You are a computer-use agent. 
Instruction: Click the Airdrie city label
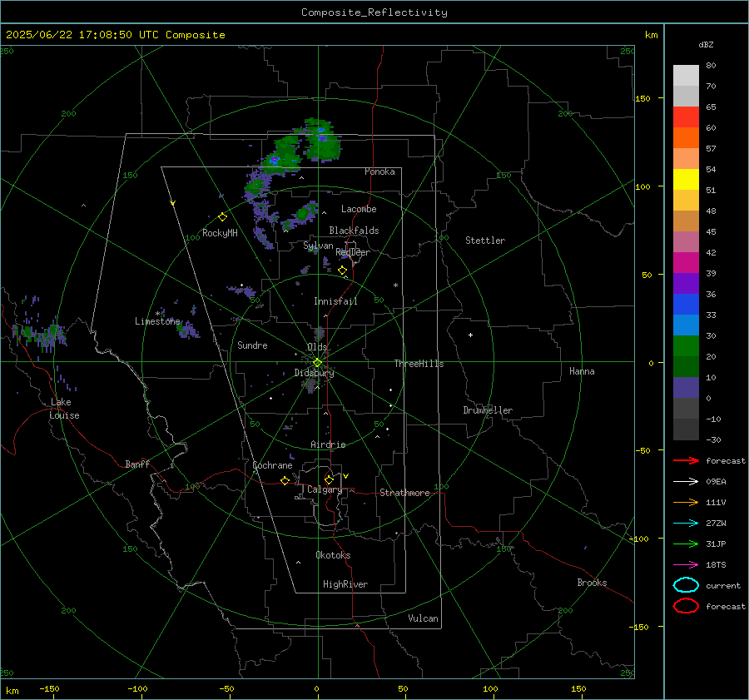pos(328,444)
